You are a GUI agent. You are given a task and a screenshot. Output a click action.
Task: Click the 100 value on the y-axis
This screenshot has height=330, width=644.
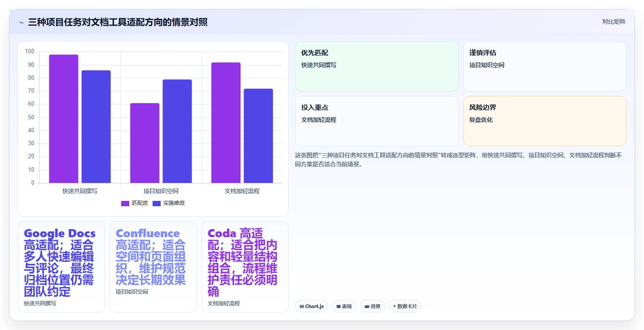point(30,52)
